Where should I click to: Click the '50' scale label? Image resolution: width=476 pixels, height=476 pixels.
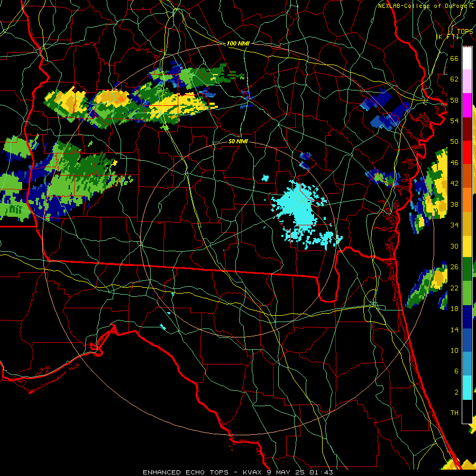click(x=454, y=141)
